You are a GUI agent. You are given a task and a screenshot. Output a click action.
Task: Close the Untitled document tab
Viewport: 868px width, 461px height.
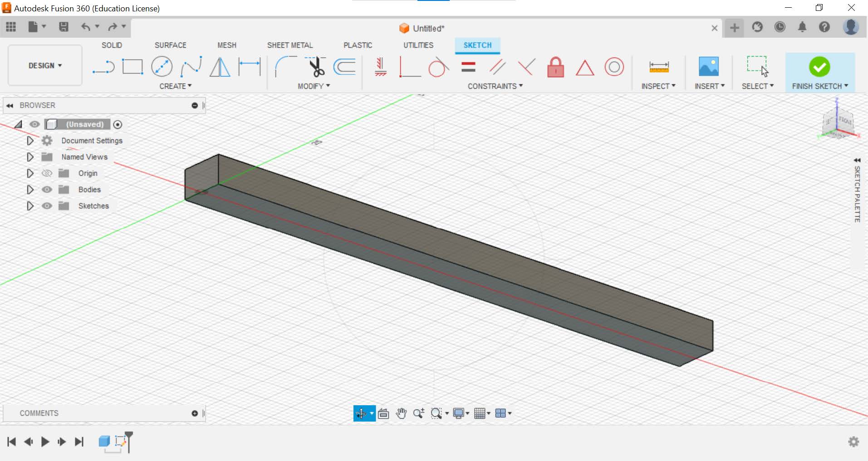tap(715, 28)
